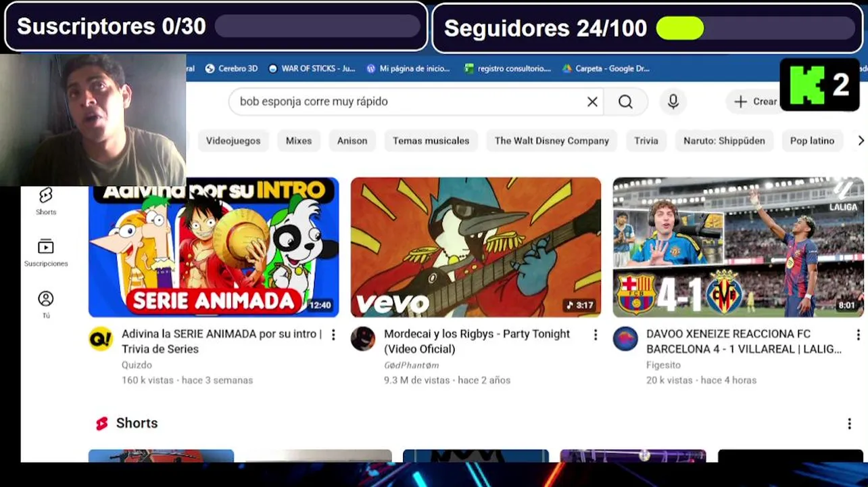Open title Adivina la SERIE ANIMADA por su intro
This screenshot has width=868, height=487.
pos(222,342)
